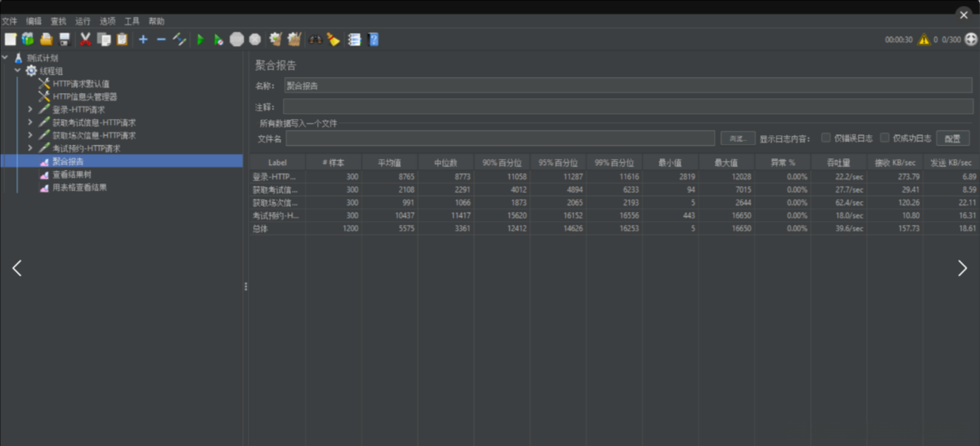Screen dimensions: 980x446
Task: Expand the 获取场次信息-HTTP请求 node arrow
Action: click(30, 135)
